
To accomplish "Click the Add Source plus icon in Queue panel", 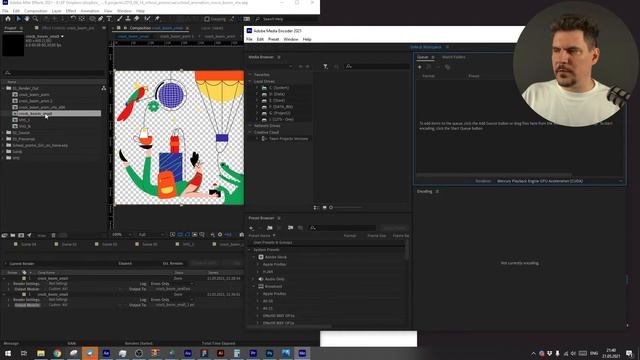I will pos(420,67).
